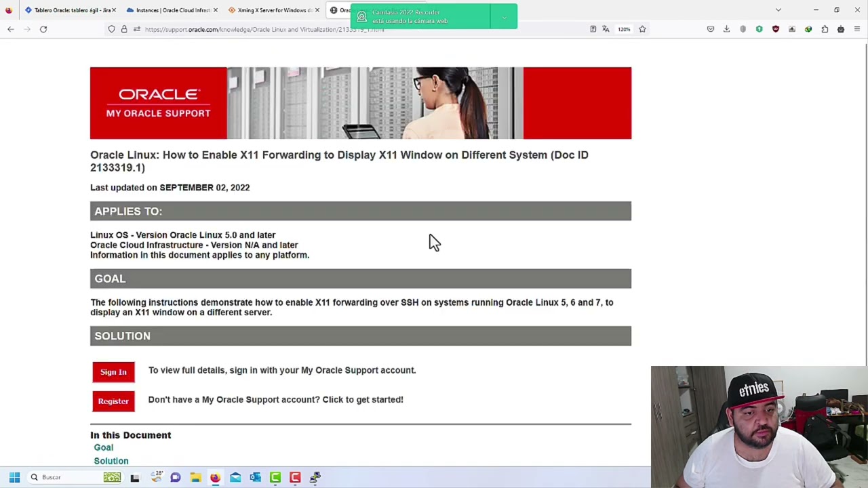Open Task View from taskbar
The height and width of the screenshot is (488, 868).
[135, 477]
